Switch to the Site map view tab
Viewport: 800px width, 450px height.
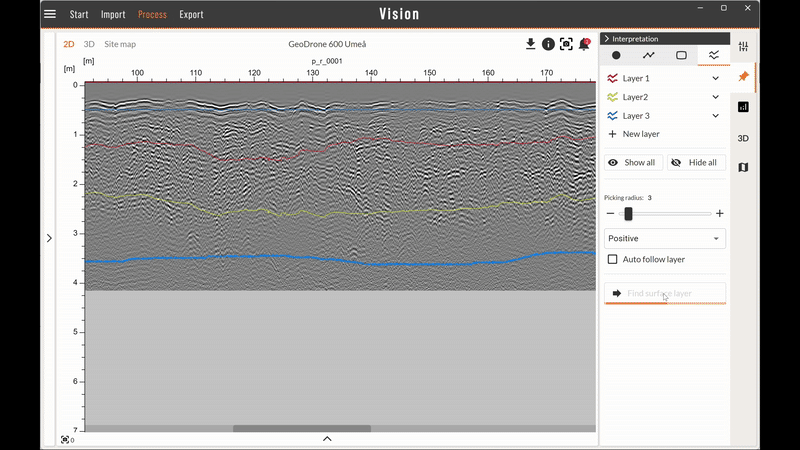(120, 44)
